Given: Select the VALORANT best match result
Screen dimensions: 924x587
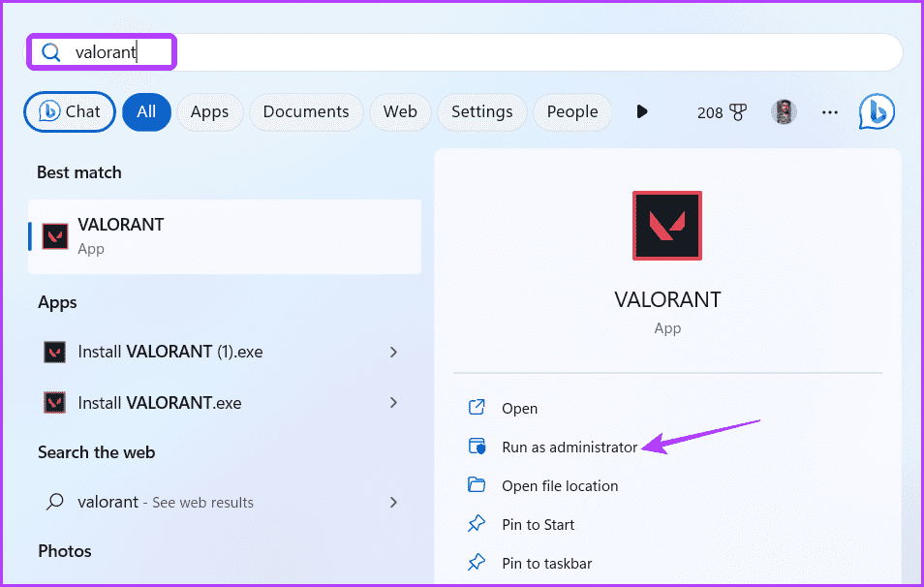Looking at the screenshot, I should [225, 236].
